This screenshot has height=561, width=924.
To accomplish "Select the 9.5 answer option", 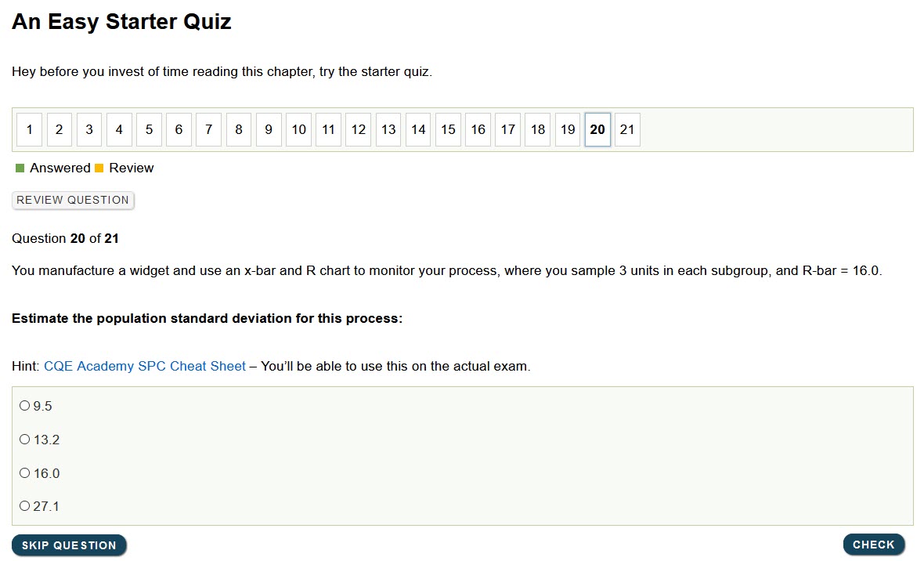I will click(x=25, y=406).
